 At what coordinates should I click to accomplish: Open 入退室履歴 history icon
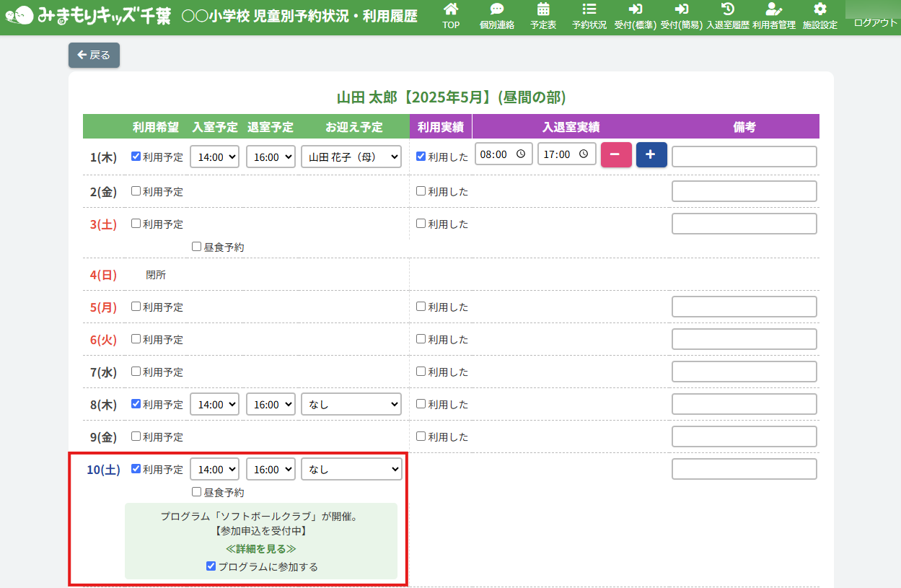728,10
